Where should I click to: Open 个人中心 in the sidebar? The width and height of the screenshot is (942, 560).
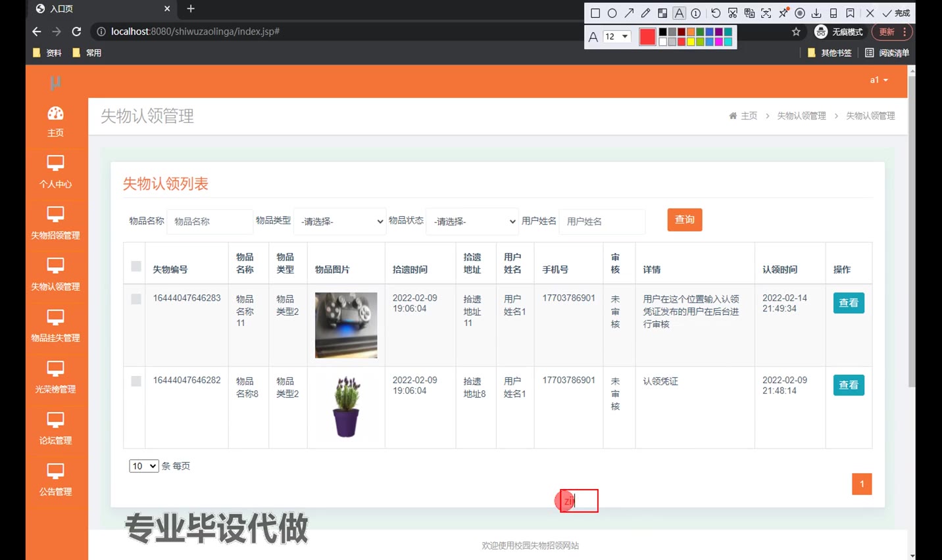(56, 172)
